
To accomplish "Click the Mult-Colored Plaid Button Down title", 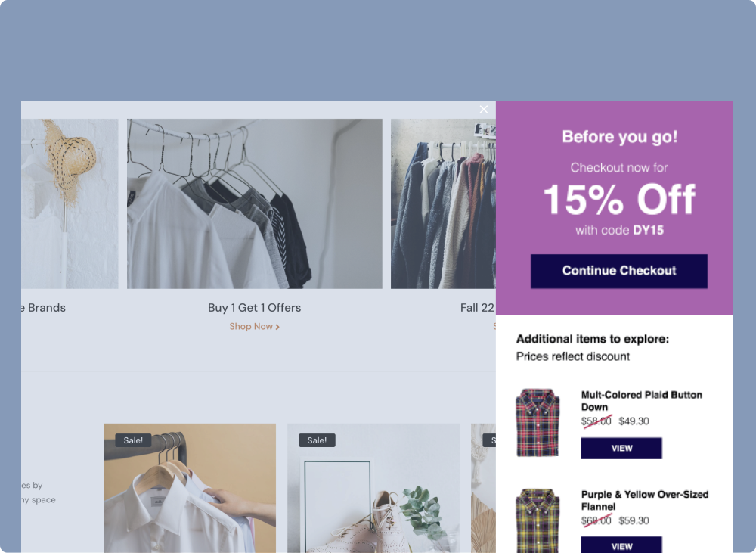I will coord(641,401).
